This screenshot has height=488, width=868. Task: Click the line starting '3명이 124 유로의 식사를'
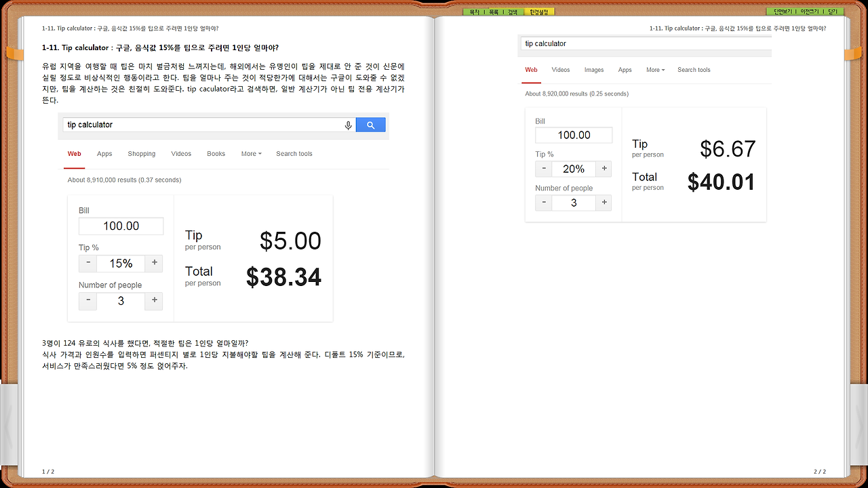coord(145,343)
